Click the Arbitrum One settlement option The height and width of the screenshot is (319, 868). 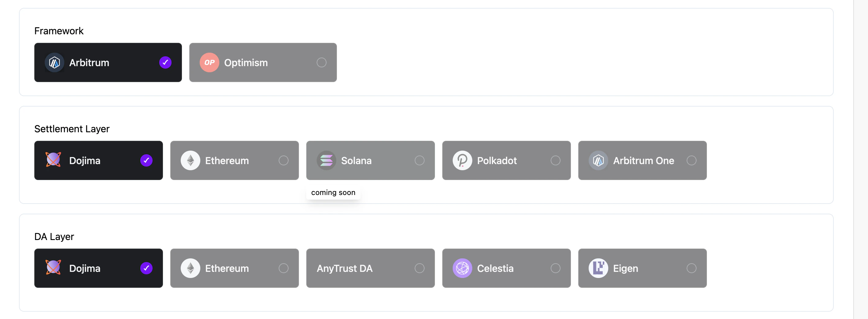(x=642, y=161)
